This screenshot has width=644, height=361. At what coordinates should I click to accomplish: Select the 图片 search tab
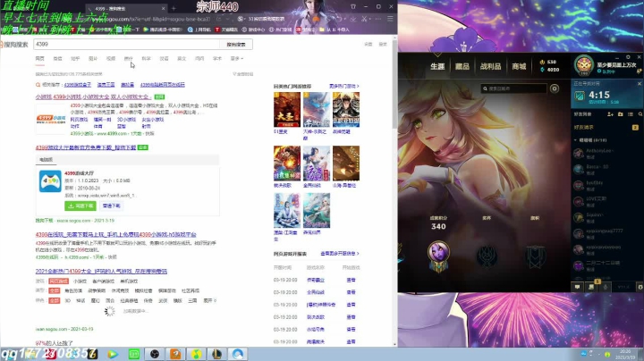point(93,59)
